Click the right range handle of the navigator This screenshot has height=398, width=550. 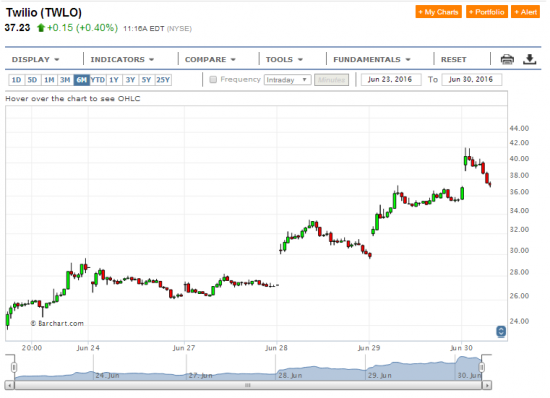tap(482, 367)
